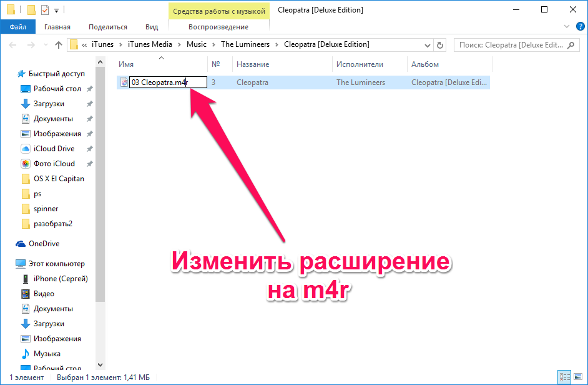This screenshot has width=588, height=385.
Task: Open the Воспроизведение tab
Action: [x=218, y=27]
